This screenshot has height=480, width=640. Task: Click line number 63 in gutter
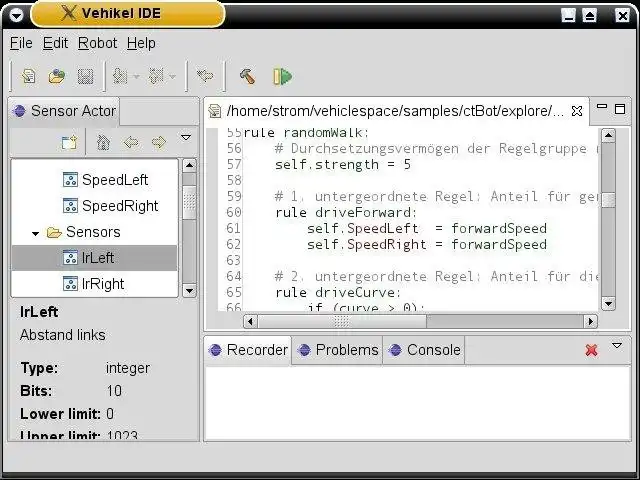pyautogui.click(x=234, y=260)
